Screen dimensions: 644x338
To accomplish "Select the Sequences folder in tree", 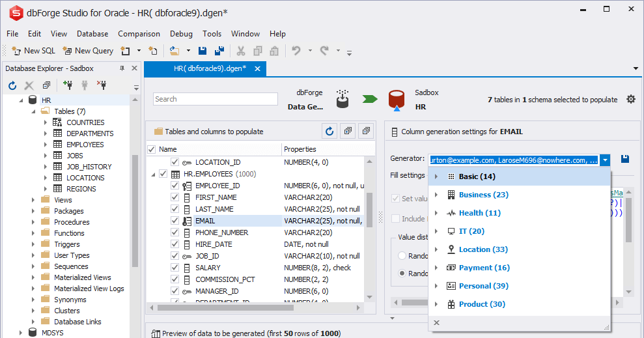I will pyautogui.click(x=71, y=266).
